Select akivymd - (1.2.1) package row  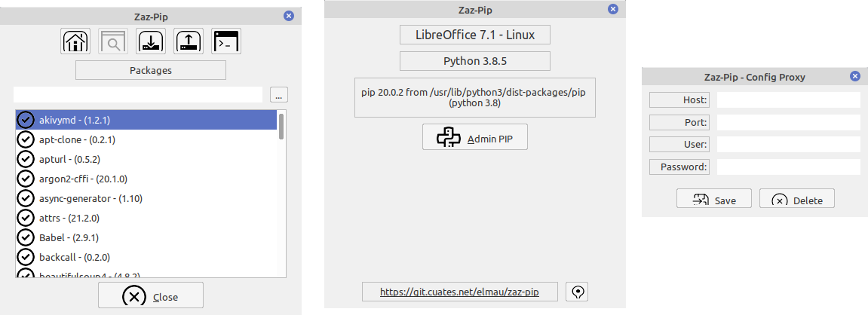tap(146, 120)
